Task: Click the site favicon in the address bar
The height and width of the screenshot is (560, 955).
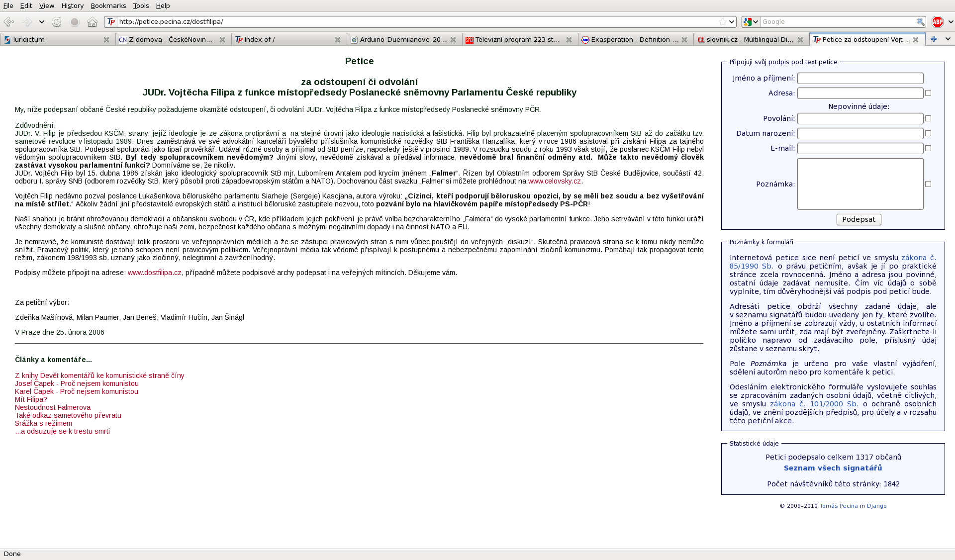Action: coord(111,22)
